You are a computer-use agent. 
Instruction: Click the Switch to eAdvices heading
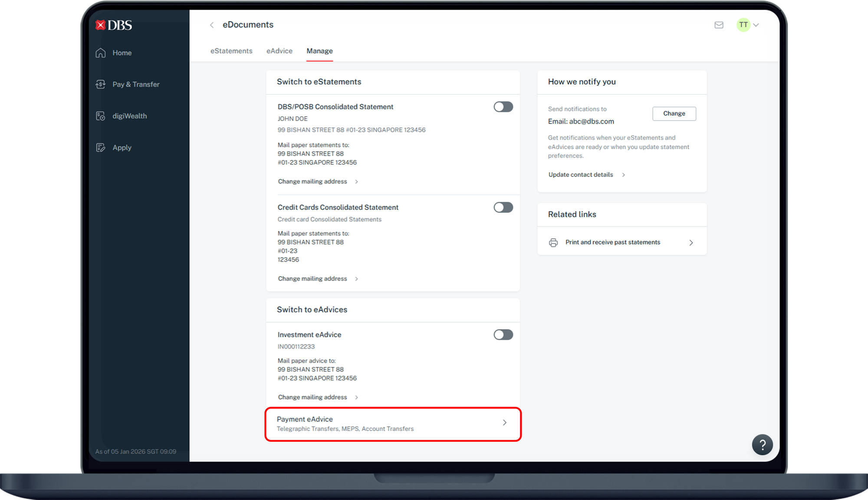point(312,310)
